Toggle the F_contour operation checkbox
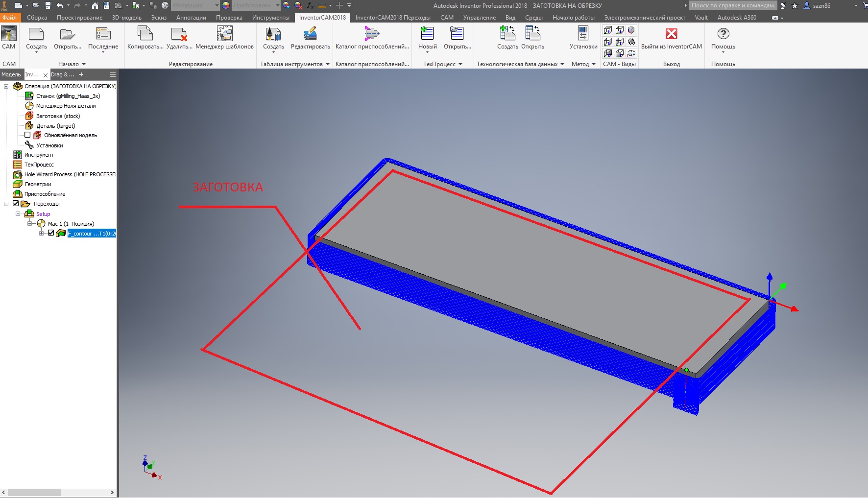 (51, 233)
